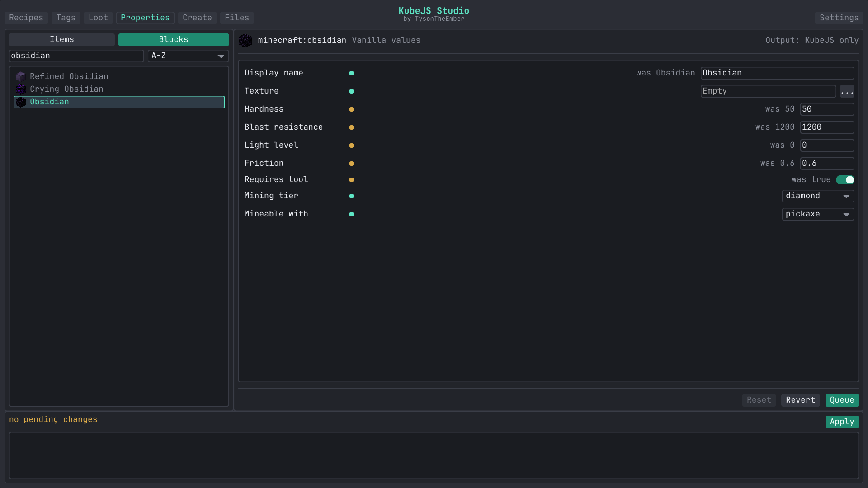Select Crying Obsidian in the list

(119, 89)
